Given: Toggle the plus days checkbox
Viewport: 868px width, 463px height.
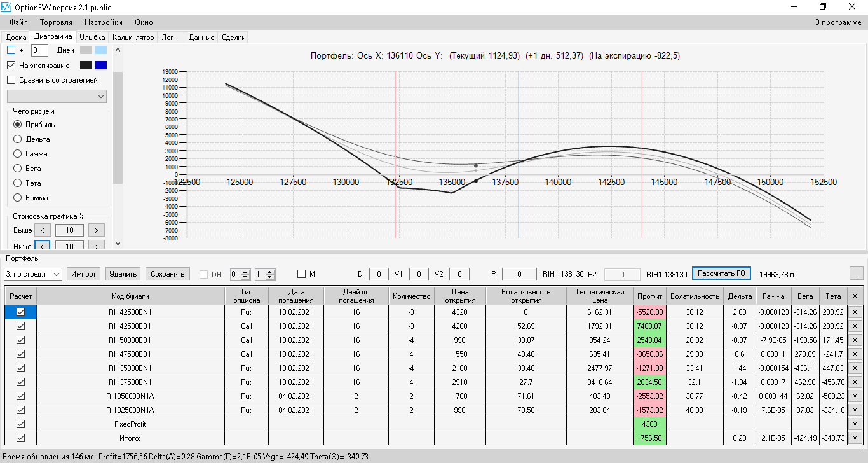Looking at the screenshot, I should 11,50.
